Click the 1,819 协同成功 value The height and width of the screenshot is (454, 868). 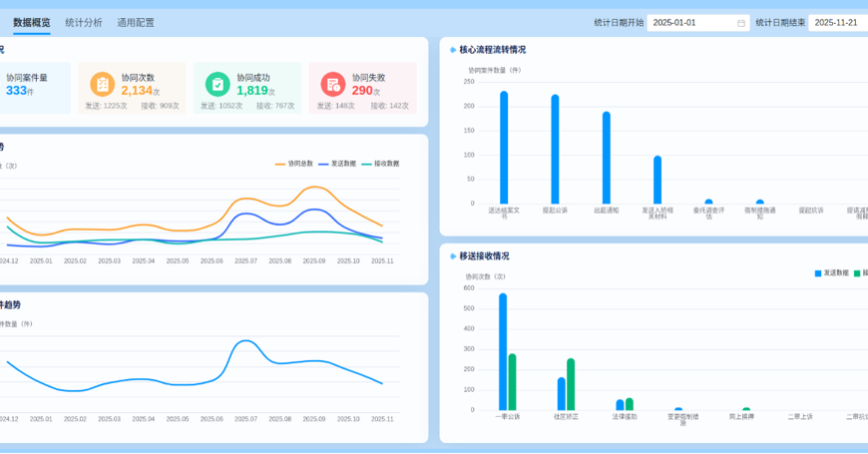coord(252,91)
